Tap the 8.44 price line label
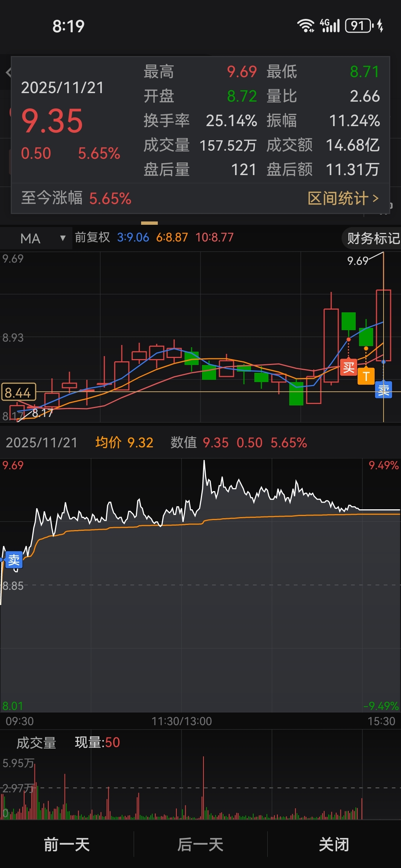 coord(19,392)
